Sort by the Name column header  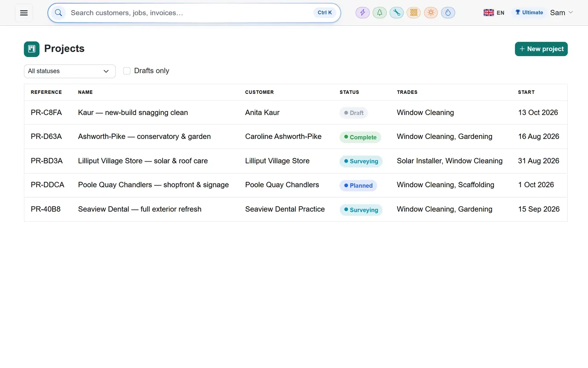(85, 92)
